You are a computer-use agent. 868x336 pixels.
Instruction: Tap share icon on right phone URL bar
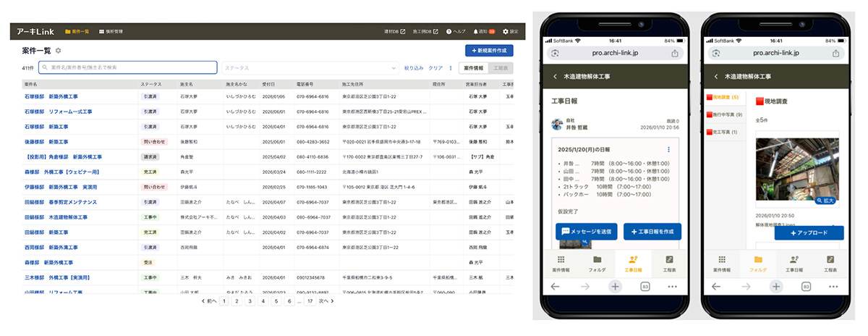(836, 53)
